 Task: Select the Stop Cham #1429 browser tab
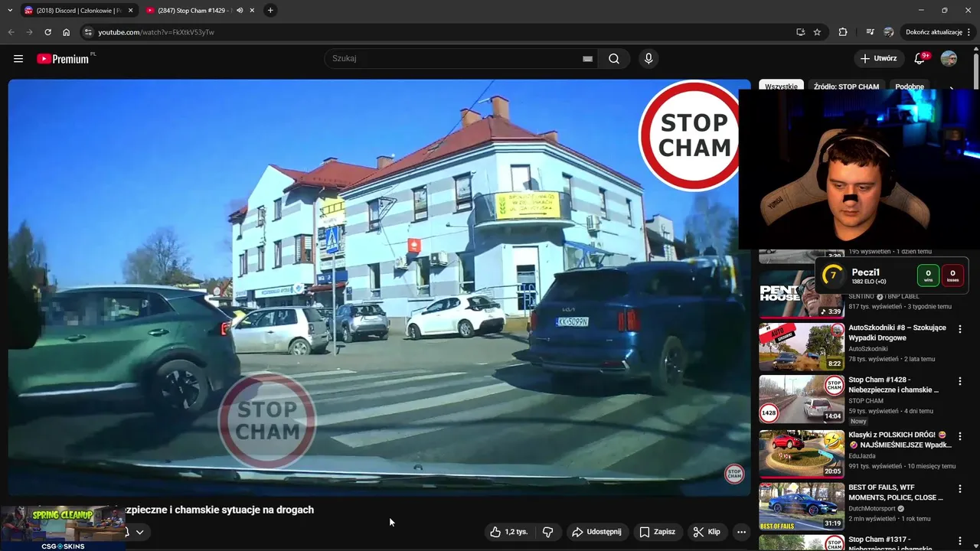point(194,11)
